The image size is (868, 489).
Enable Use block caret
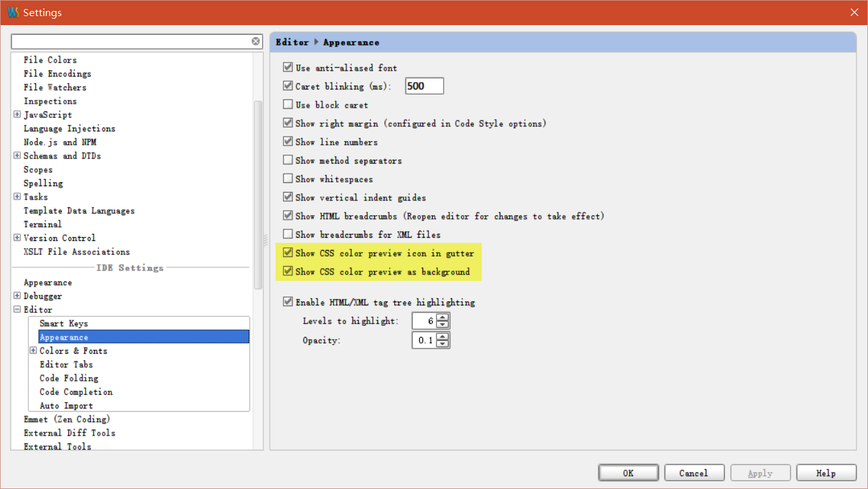point(288,104)
